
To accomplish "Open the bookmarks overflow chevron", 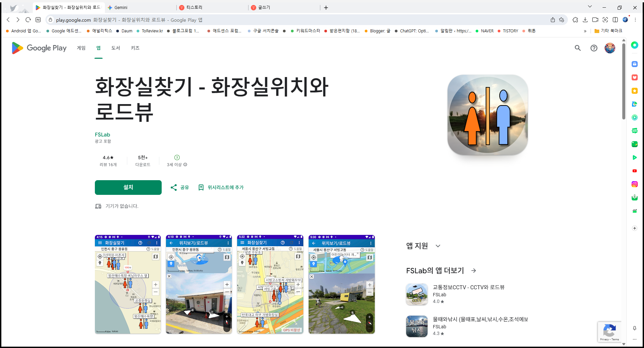I will tap(585, 31).
